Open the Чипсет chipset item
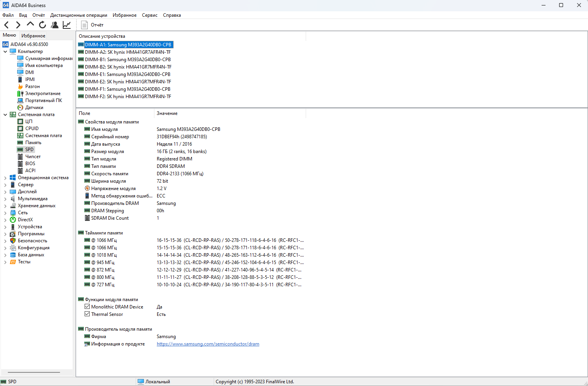The height and width of the screenshot is (386, 588). [x=29, y=157]
